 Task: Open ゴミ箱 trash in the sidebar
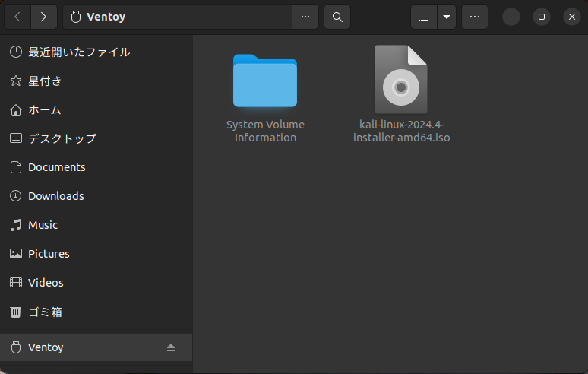pos(96,312)
